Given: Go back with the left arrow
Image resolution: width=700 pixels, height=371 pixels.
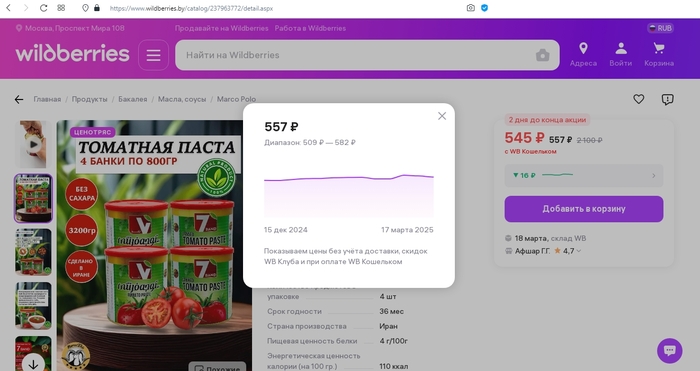Looking at the screenshot, I should (x=19, y=99).
